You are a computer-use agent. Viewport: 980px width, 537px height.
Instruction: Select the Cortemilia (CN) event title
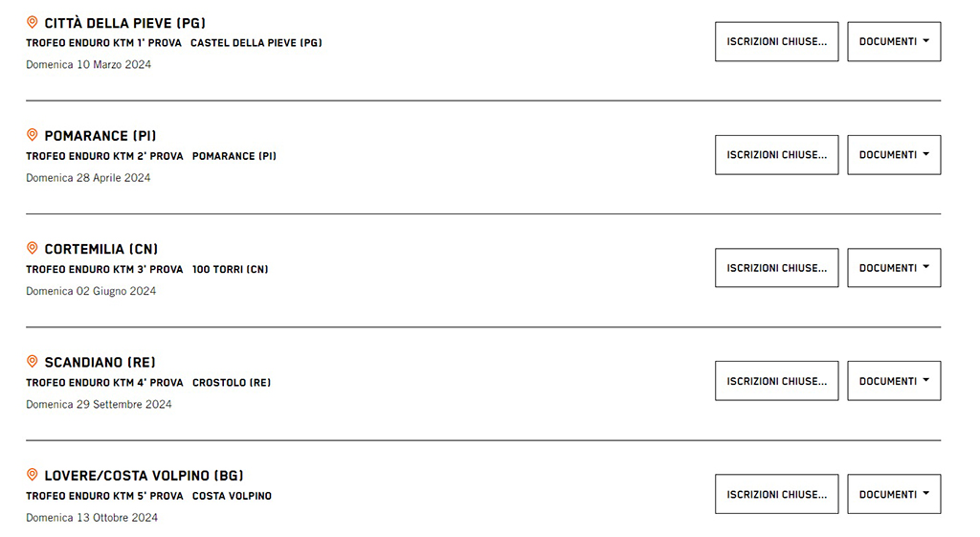pos(100,249)
